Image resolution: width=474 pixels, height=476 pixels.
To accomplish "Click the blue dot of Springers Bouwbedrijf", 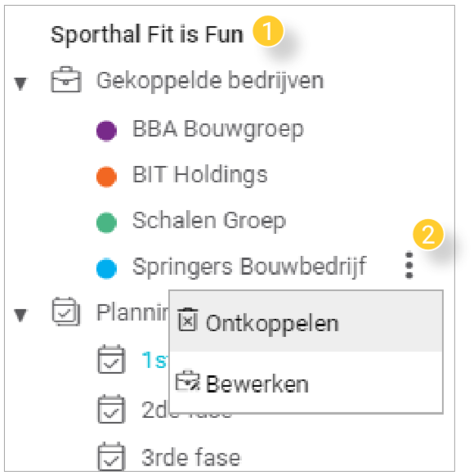I will (106, 268).
